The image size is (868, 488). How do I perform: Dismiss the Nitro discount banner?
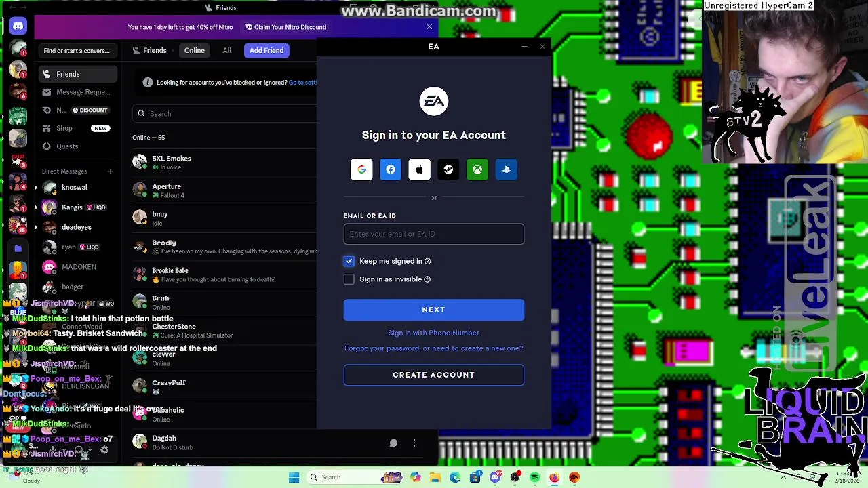(x=429, y=27)
